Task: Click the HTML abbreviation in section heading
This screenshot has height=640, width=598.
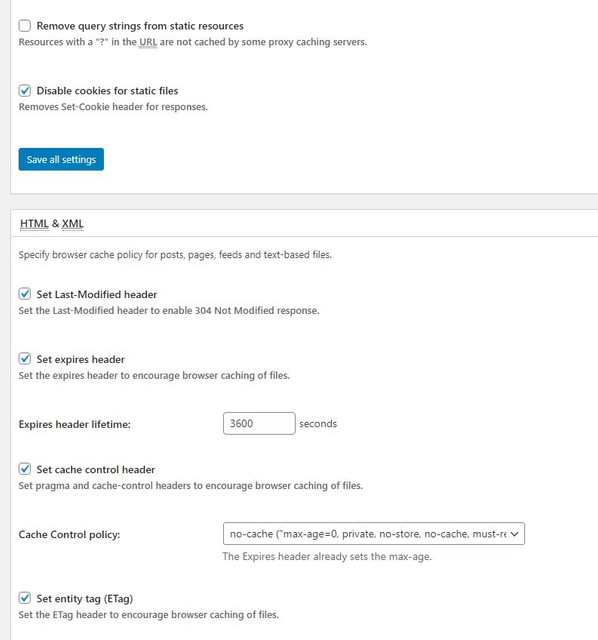Action: click(34, 224)
